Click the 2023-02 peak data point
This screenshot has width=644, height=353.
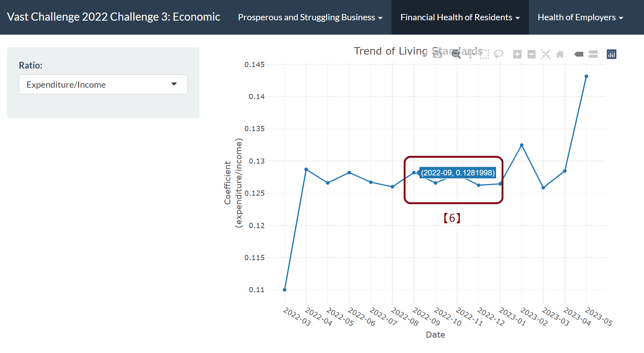(521, 145)
